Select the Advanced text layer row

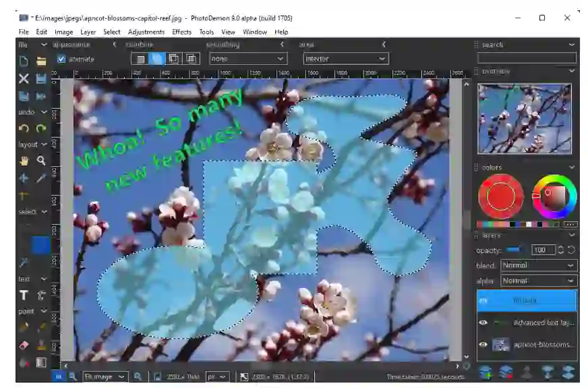(527, 323)
